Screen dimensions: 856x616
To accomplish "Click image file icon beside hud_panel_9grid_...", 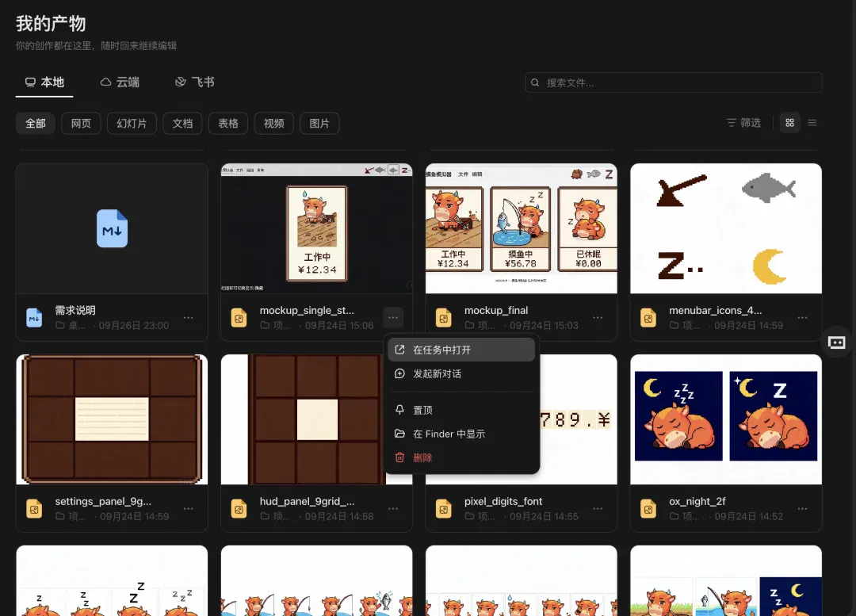I will (x=239, y=509).
